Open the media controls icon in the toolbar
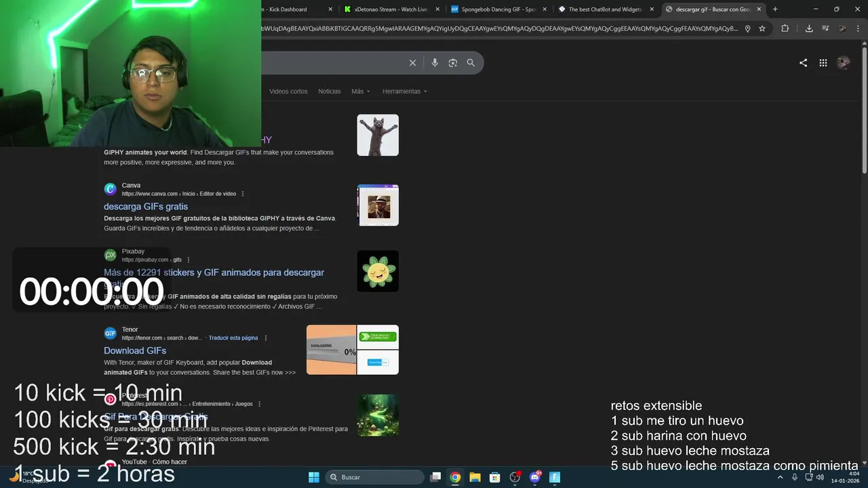The width and height of the screenshot is (868, 488). 825,28
